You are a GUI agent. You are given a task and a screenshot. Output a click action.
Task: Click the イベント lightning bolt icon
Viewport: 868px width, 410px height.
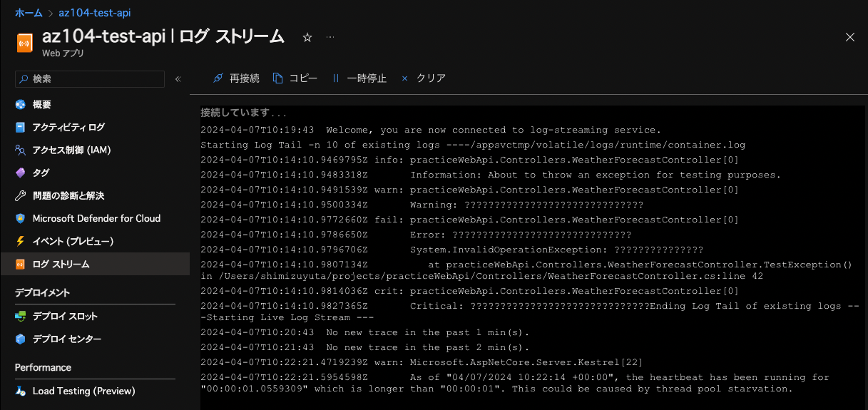coord(21,241)
